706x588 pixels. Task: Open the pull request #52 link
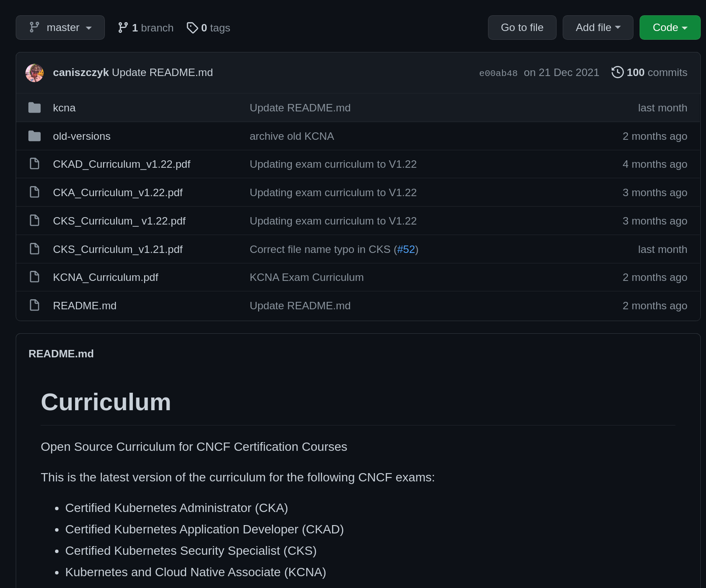(406, 249)
